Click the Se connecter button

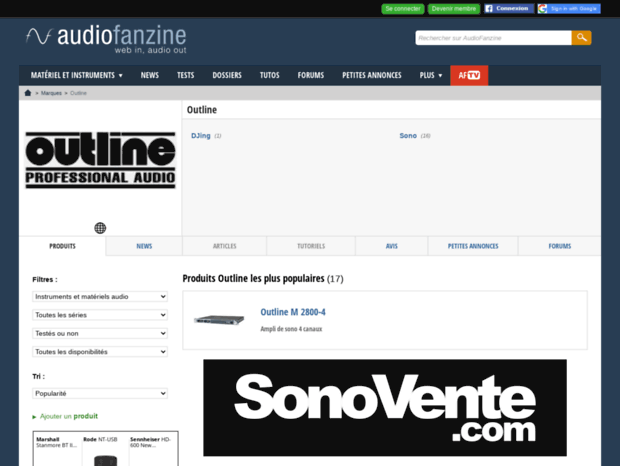(x=403, y=9)
